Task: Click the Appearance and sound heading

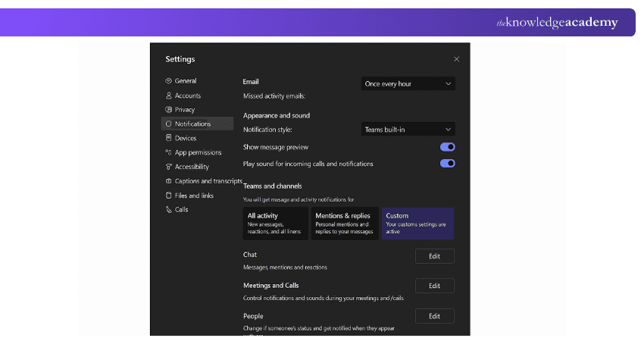Action: [277, 115]
